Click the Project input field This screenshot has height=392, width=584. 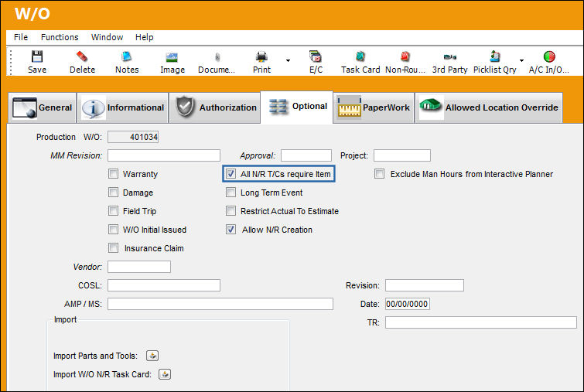pyautogui.click(x=402, y=155)
